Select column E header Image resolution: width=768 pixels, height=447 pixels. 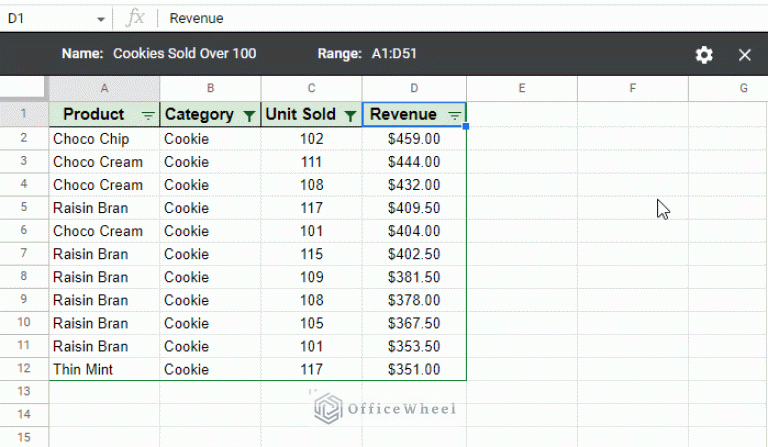522,88
